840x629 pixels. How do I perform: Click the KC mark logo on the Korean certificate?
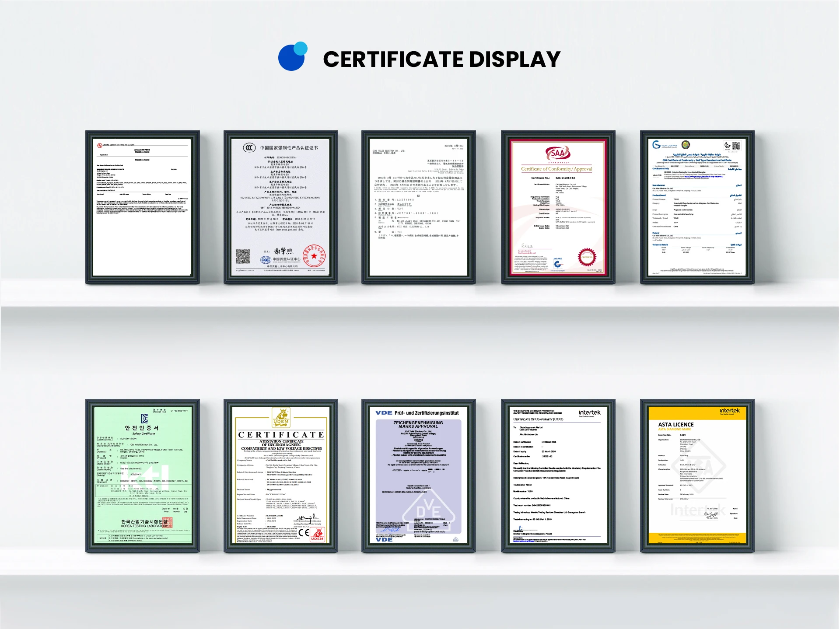[x=144, y=419]
